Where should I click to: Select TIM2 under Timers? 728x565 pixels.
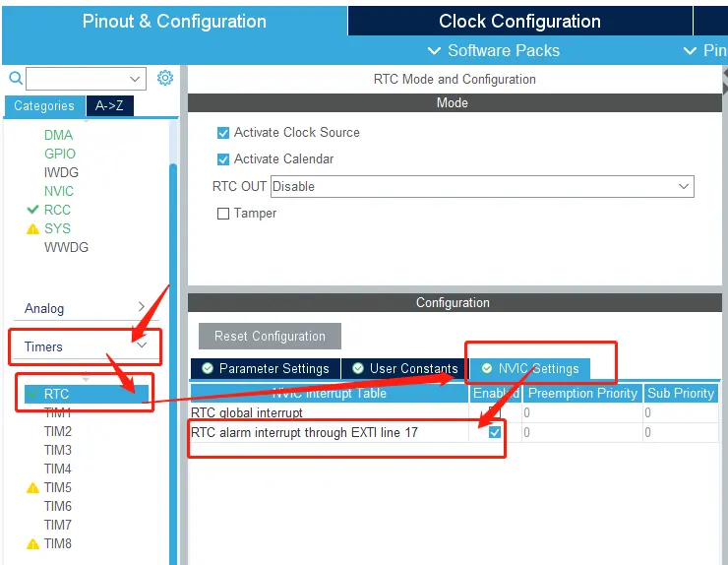58,432
